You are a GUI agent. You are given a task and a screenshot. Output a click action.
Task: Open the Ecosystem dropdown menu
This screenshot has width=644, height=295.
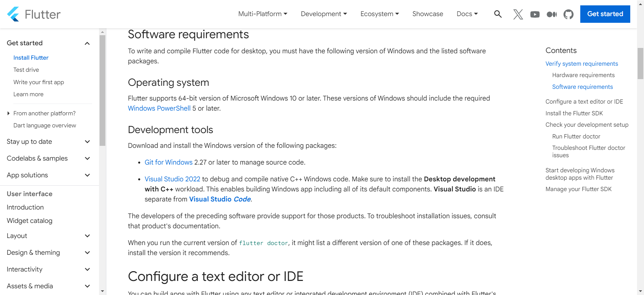pos(379,14)
